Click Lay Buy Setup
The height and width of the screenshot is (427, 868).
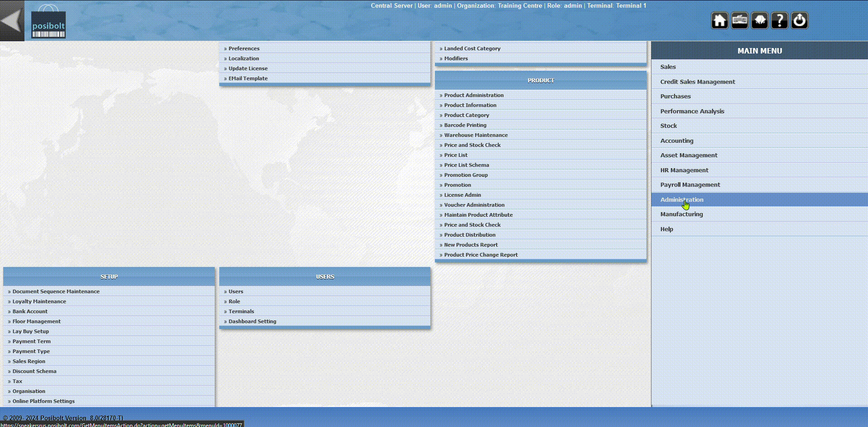(30, 331)
